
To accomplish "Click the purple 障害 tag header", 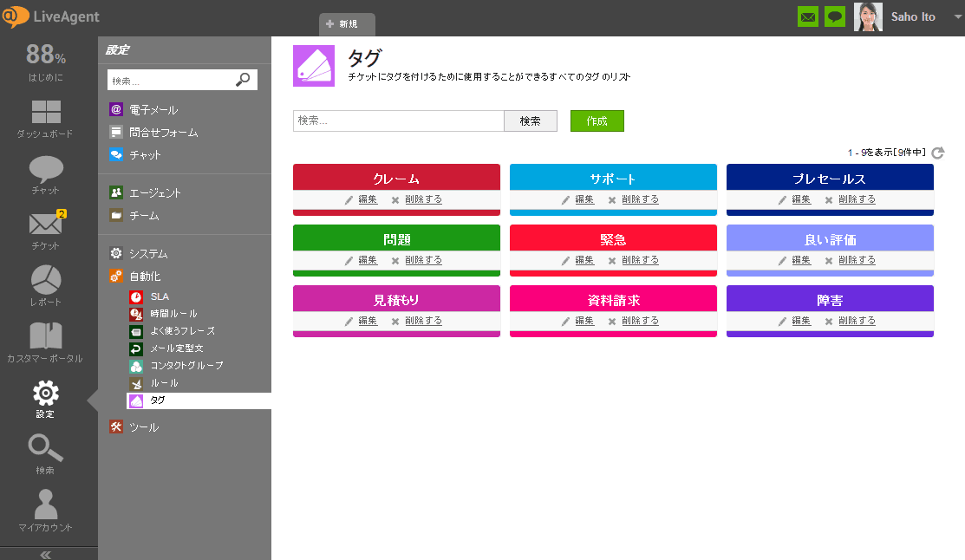I will coord(830,299).
